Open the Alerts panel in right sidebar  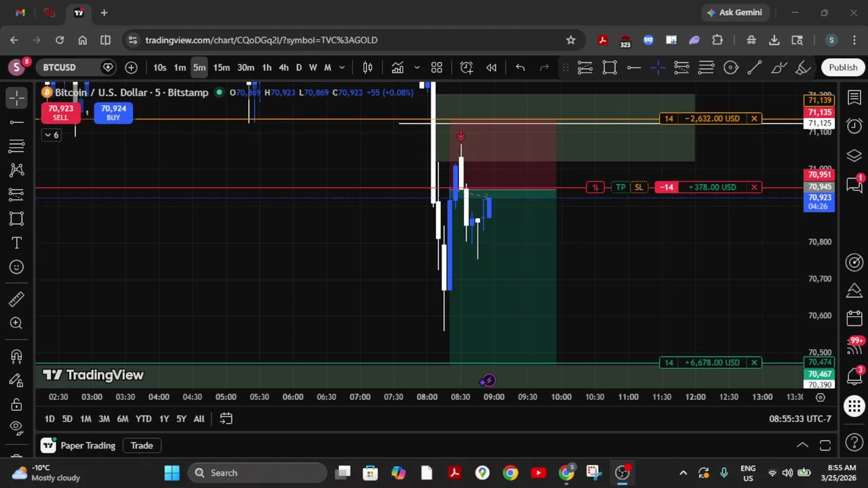click(854, 126)
